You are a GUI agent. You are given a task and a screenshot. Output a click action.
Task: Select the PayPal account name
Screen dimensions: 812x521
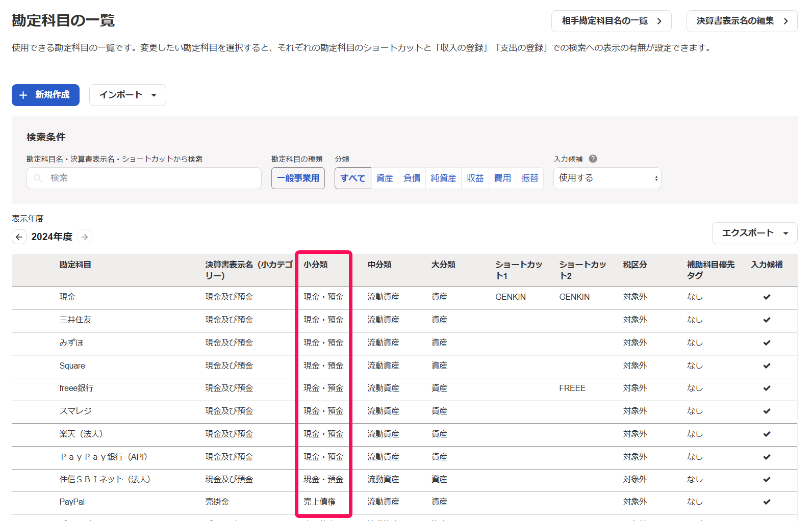pyautogui.click(x=72, y=502)
